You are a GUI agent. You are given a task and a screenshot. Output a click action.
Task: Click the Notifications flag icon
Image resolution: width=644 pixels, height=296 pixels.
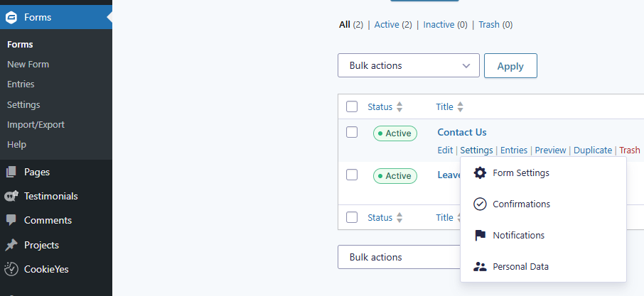pyautogui.click(x=481, y=235)
